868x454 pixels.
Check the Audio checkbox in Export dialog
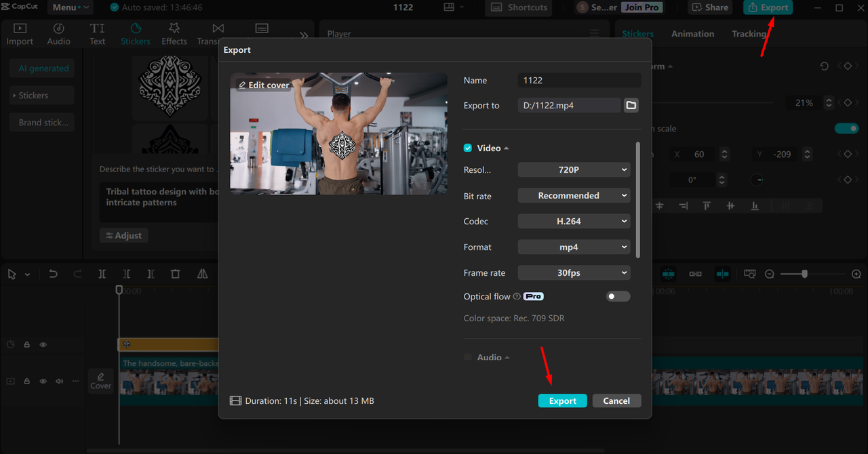point(468,357)
